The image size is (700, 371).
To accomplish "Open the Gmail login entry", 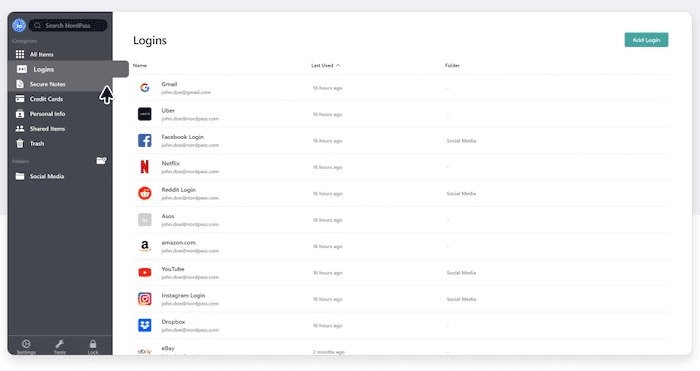I will coord(402,88).
